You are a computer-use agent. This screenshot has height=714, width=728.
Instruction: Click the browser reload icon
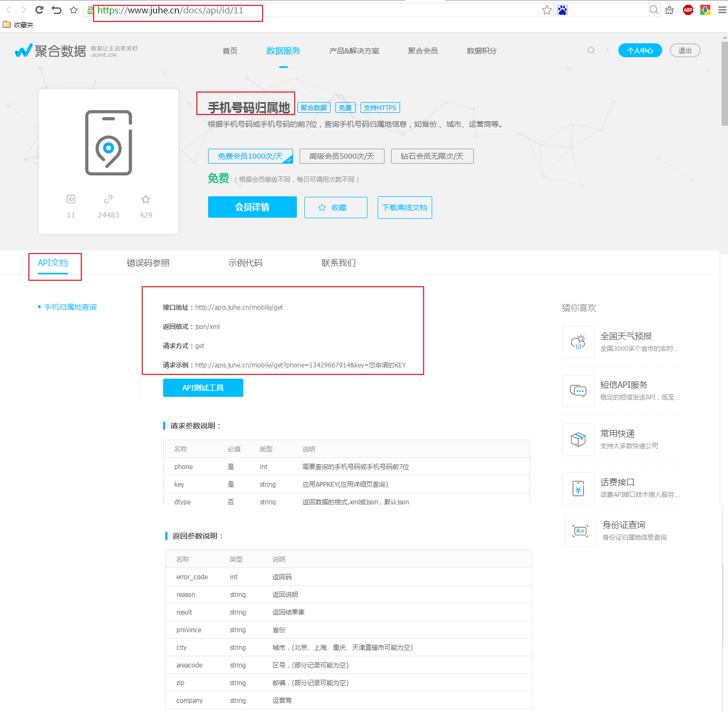[39, 10]
